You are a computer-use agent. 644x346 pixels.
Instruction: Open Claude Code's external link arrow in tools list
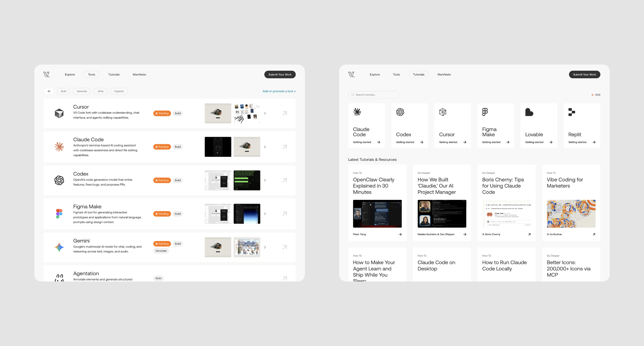tap(285, 147)
